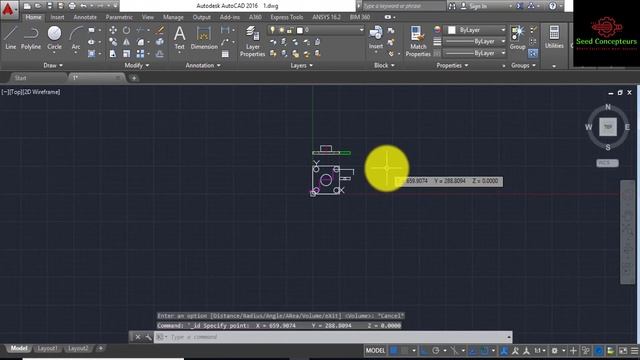Viewport: 640px width, 360px height.
Task: Switch to the Start file tab
Action: point(20,78)
